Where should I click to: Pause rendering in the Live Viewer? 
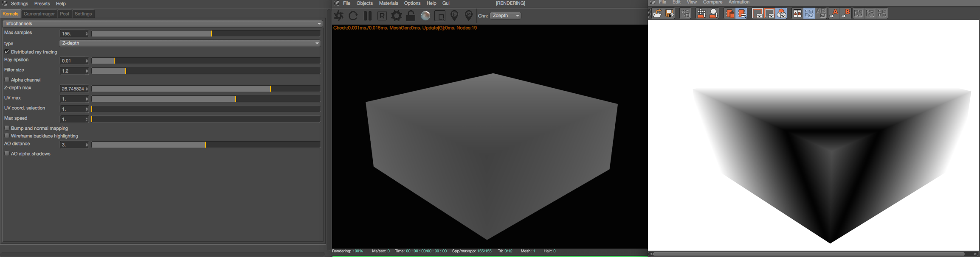[x=368, y=16]
